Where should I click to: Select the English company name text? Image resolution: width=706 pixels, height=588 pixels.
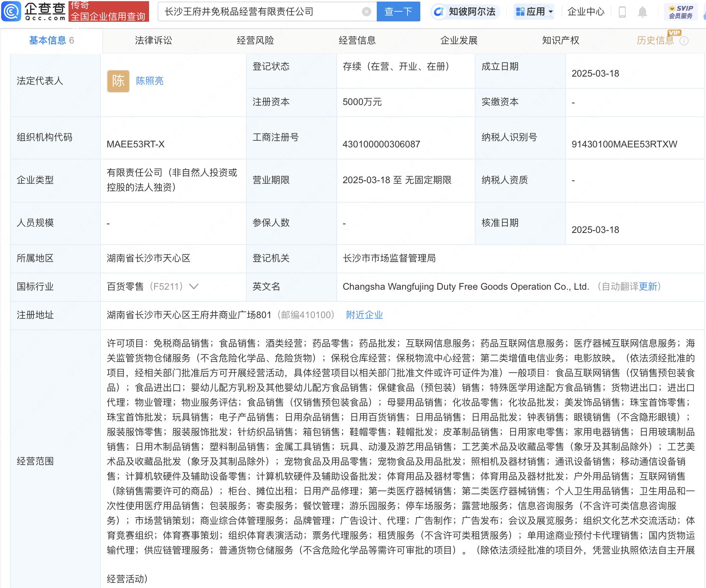pyautogui.click(x=466, y=287)
